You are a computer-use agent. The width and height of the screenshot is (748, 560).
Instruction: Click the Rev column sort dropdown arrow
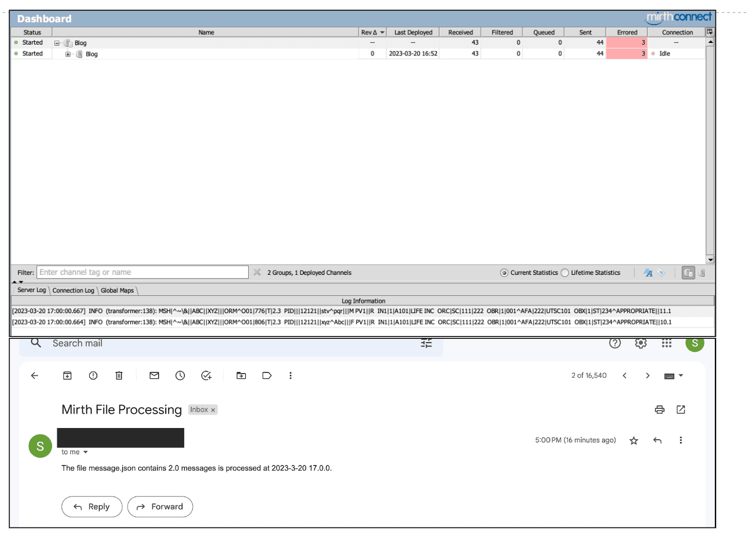point(383,33)
